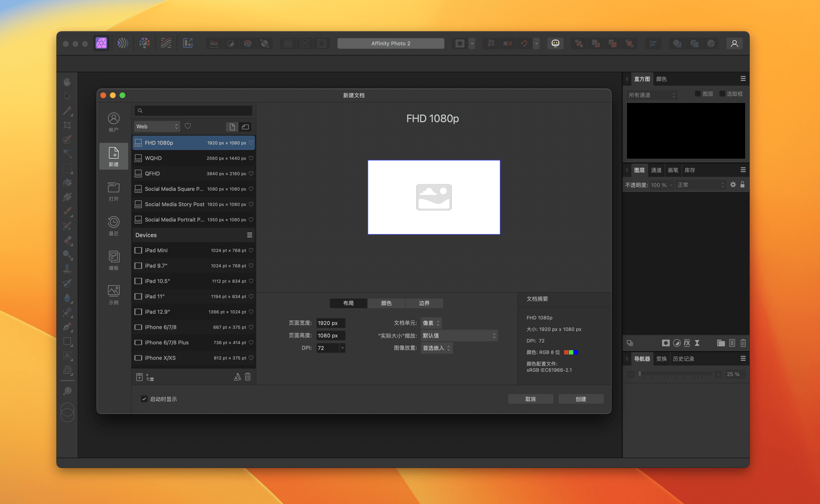This screenshot has height=504, width=820.
Task: Favorite the WQHD preset heart icon
Action: tap(251, 158)
